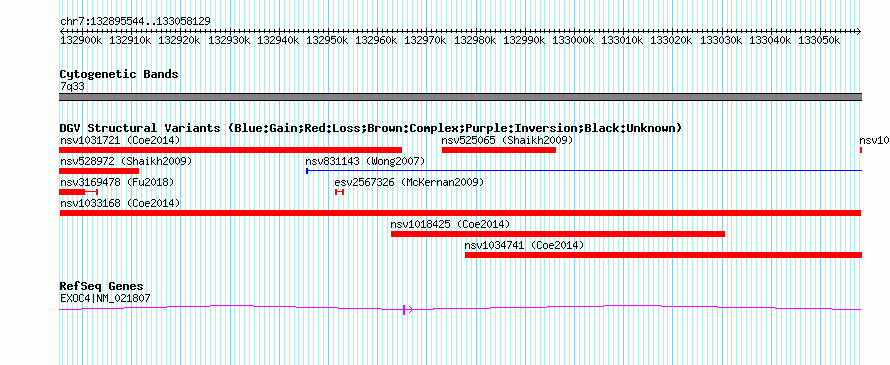Click the 133020k ruler label
The width and height of the screenshot is (890, 365).
click(672, 40)
